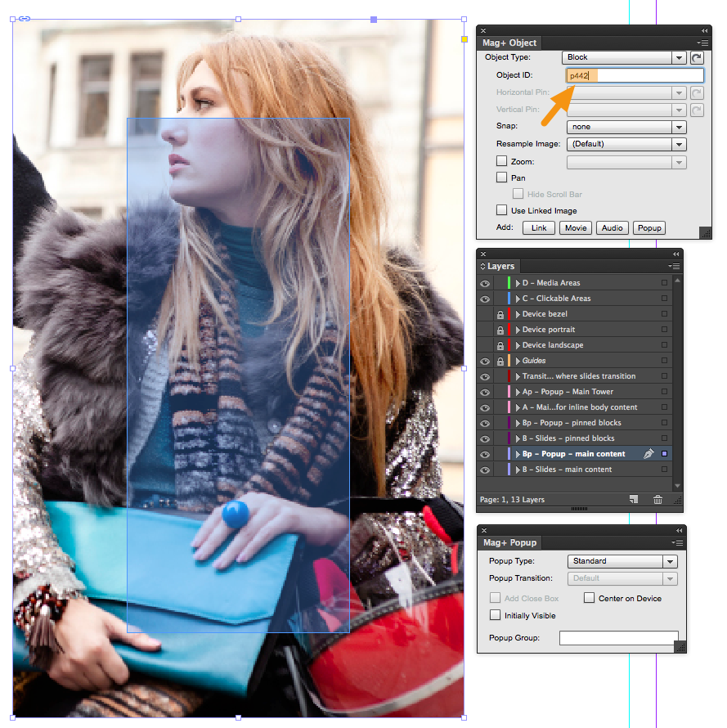Open the Object Type dropdown

tap(624, 57)
